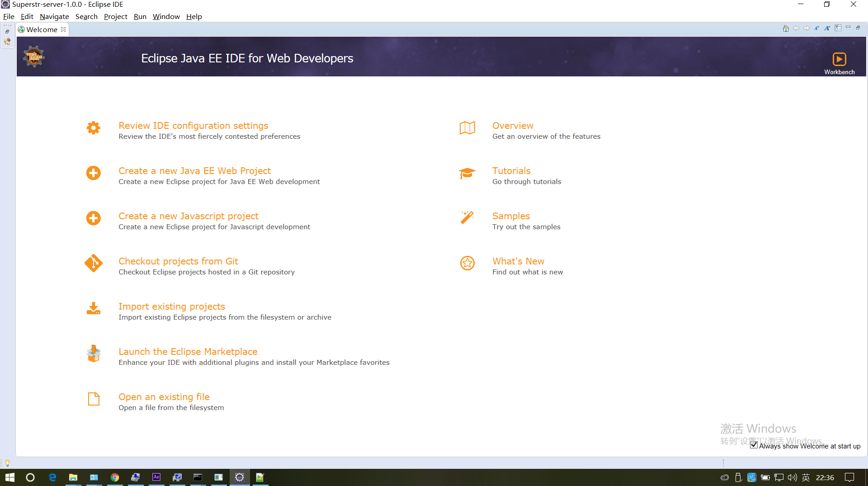Open the Windows notification center icon
868x486 pixels.
coord(849,477)
